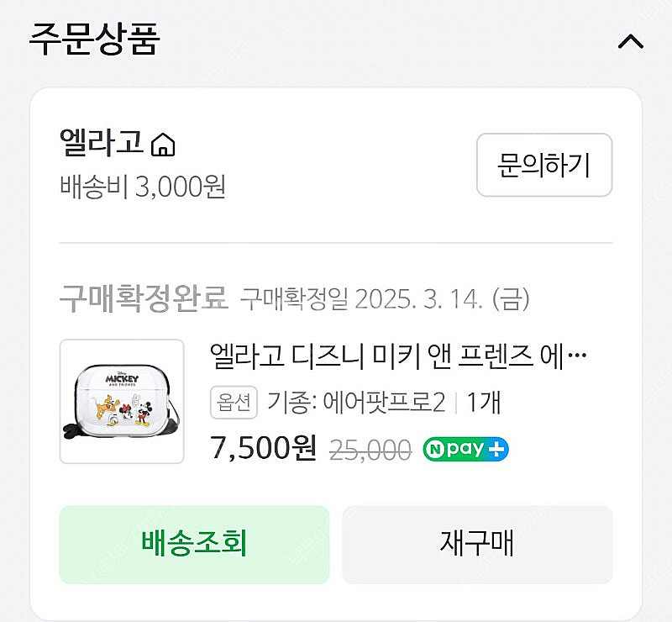Screen dimensions: 672x622
Task: Click the 7,500원 price
Action: pyautogui.click(x=263, y=449)
